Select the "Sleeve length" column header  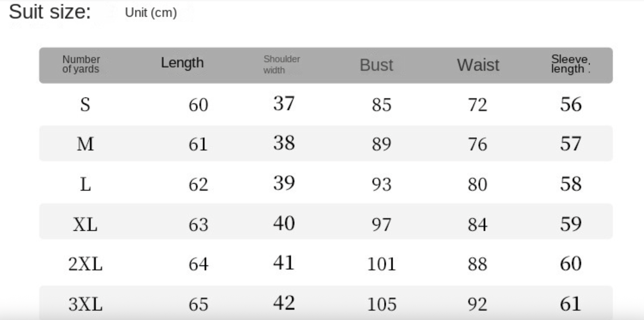pyautogui.click(x=570, y=64)
